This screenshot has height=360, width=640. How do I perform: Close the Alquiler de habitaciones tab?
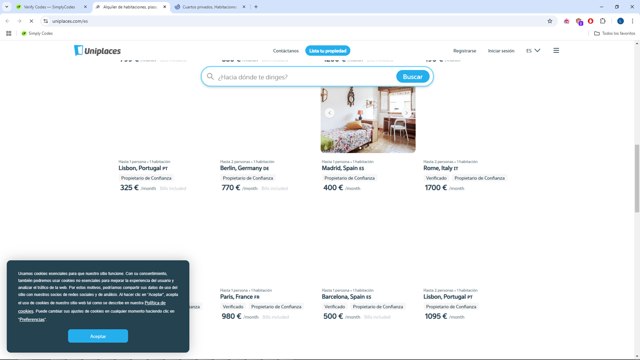pyautogui.click(x=164, y=7)
